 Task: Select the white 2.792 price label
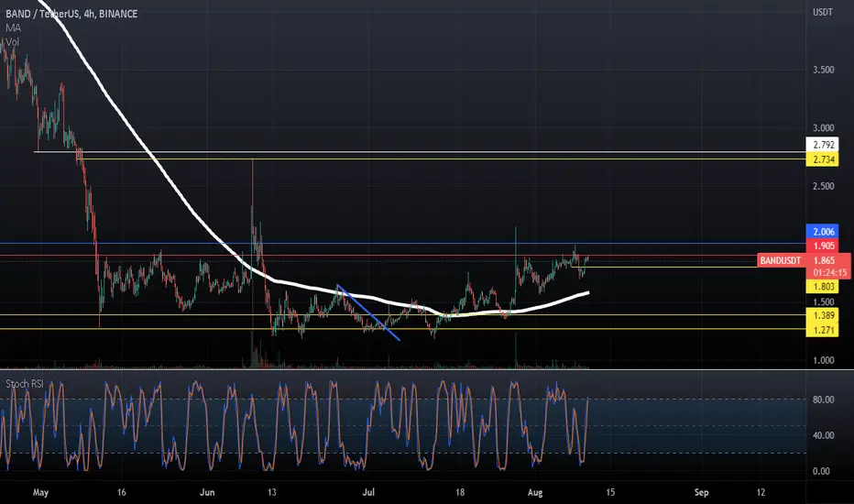(x=823, y=145)
